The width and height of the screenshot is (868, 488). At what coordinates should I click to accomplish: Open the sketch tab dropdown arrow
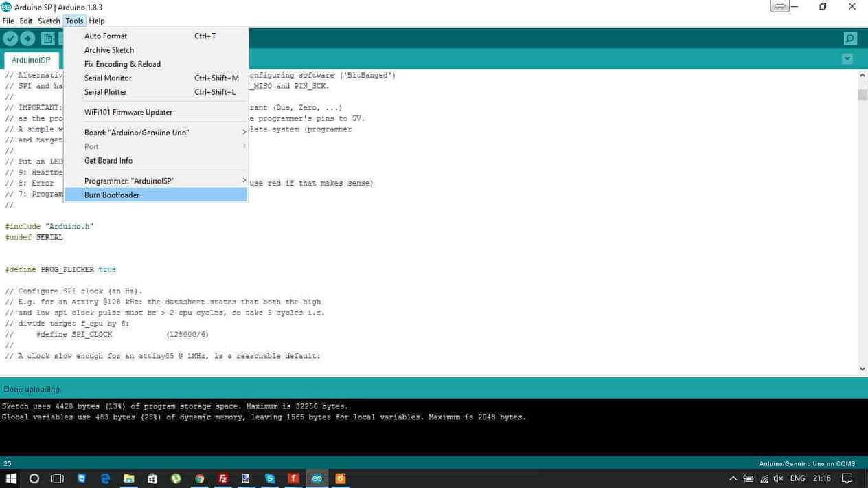[847, 59]
